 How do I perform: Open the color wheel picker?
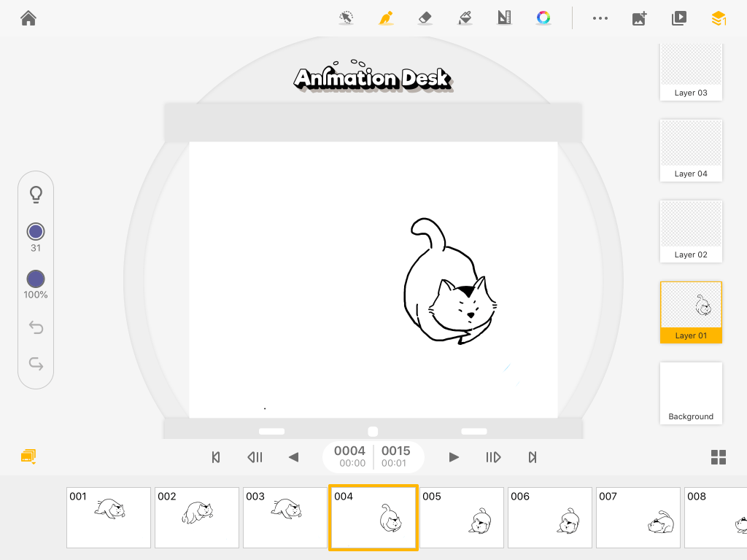pos(543,18)
